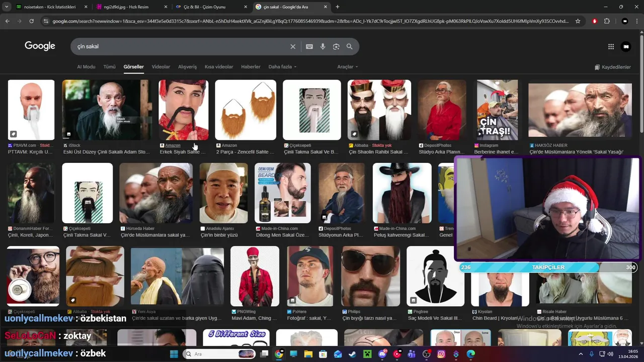Open File Explorer from the taskbar
The width and height of the screenshot is (644, 362).
pos(308,354)
